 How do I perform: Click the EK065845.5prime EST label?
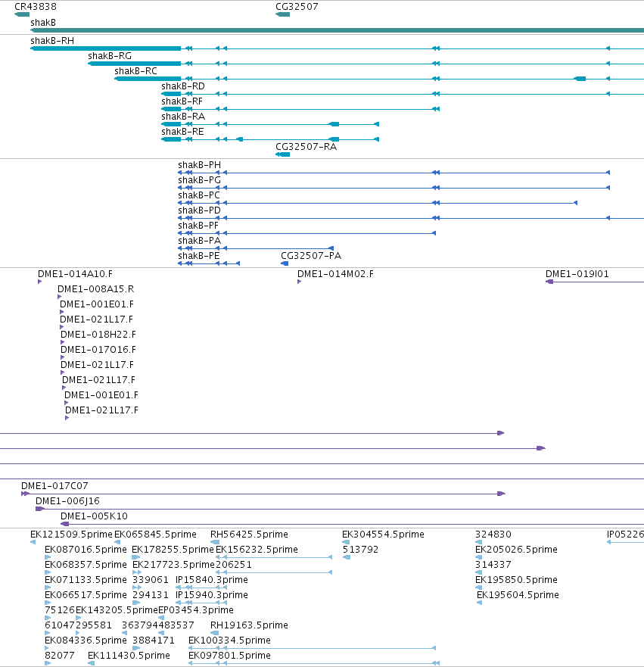coord(156,535)
